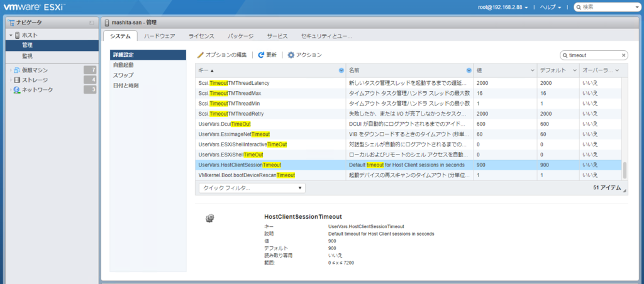This screenshot has height=284, width=644.
Task: Select the Scsi.TimeoutTMThreadRetry row
Action: point(408,114)
